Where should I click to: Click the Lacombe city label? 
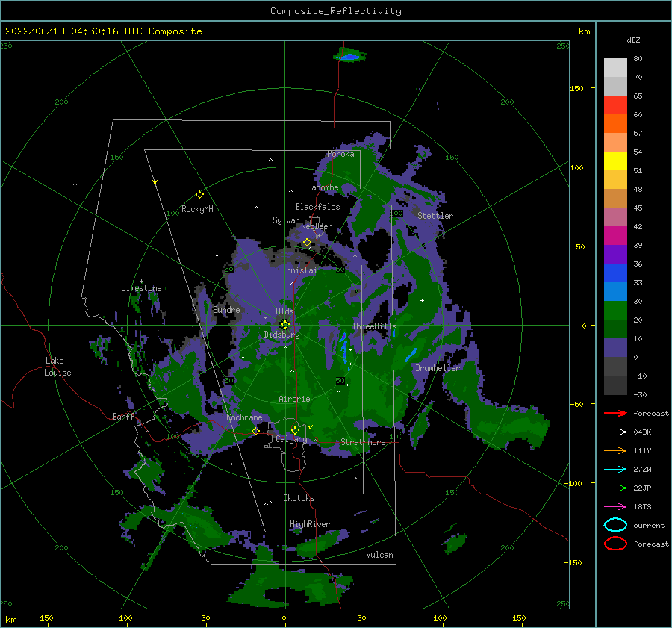tap(323, 187)
